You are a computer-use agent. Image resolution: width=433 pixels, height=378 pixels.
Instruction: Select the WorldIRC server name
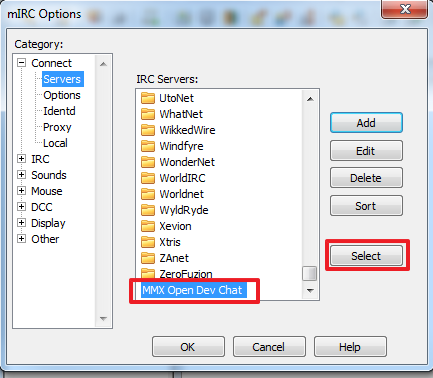click(x=182, y=178)
